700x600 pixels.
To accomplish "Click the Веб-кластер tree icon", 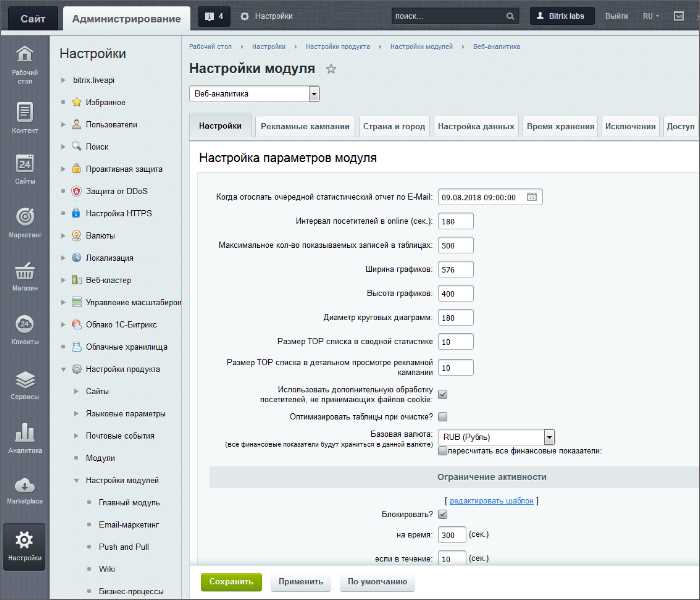I will coord(77,280).
